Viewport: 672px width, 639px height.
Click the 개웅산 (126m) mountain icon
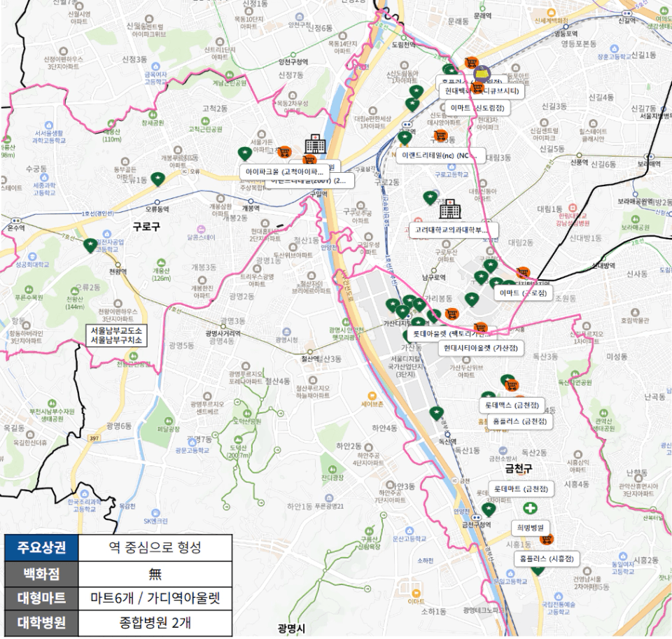coord(161,262)
